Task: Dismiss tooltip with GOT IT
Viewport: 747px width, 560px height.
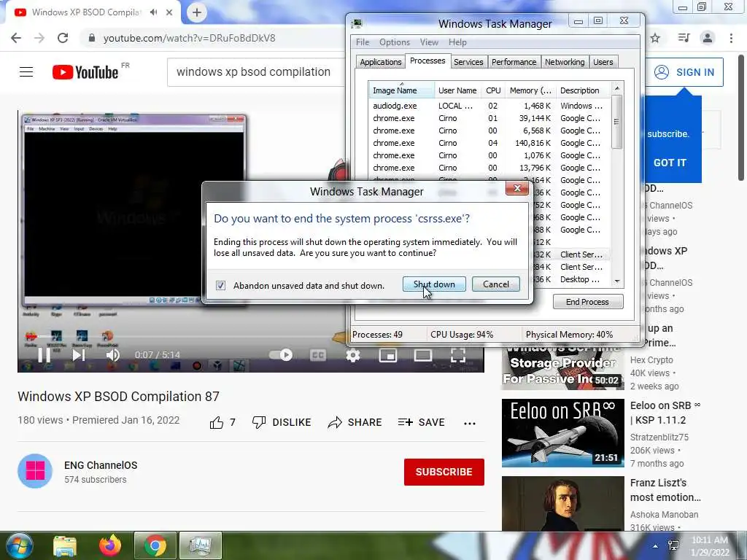Action: 670,163
